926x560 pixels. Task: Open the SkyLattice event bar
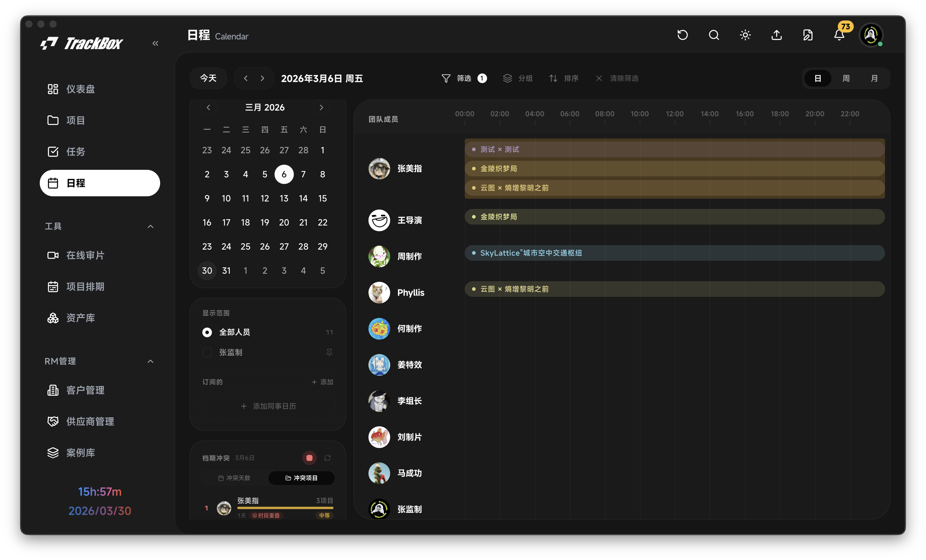pyautogui.click(x=675, y=253)
